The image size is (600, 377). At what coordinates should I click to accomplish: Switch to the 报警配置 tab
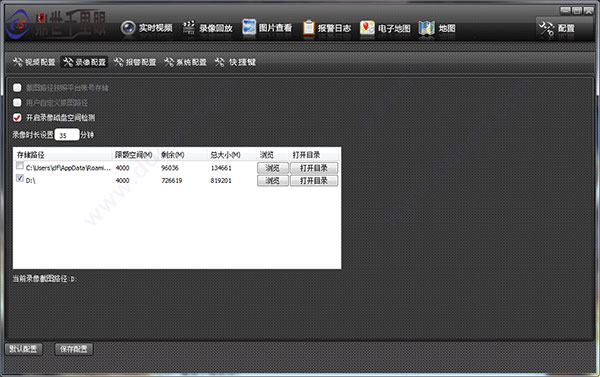coord(135,62)
